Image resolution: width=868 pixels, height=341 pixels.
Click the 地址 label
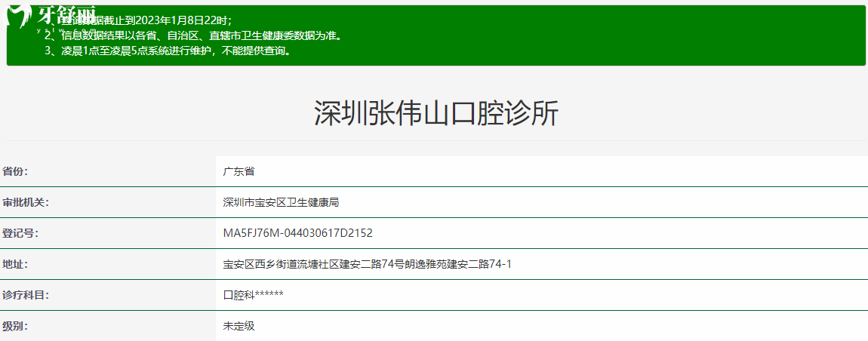coord(15,265)
